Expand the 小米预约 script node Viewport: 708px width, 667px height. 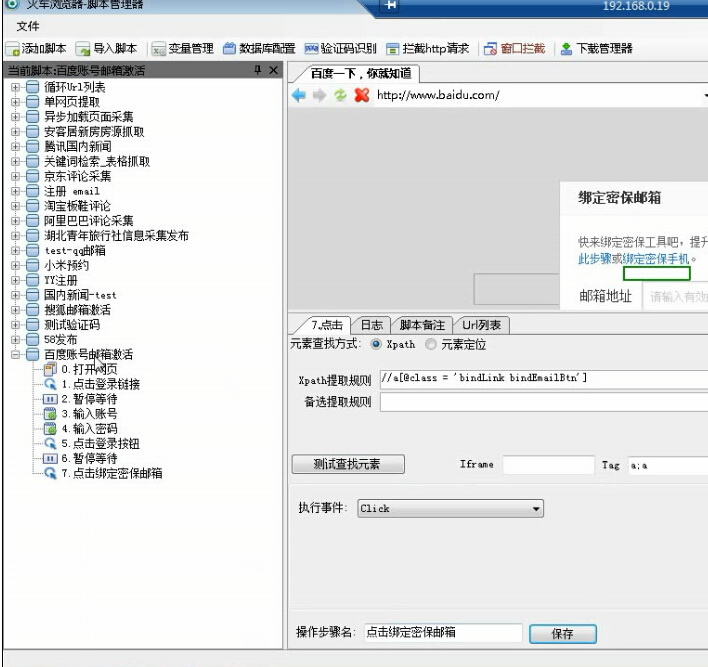15,266
